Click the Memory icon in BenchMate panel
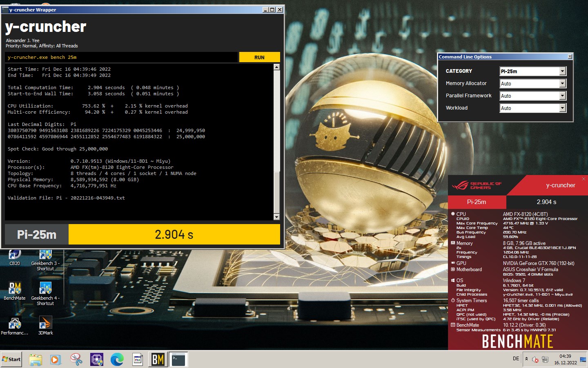The height and width of the screenshot is (368, 588). (453, 243)
